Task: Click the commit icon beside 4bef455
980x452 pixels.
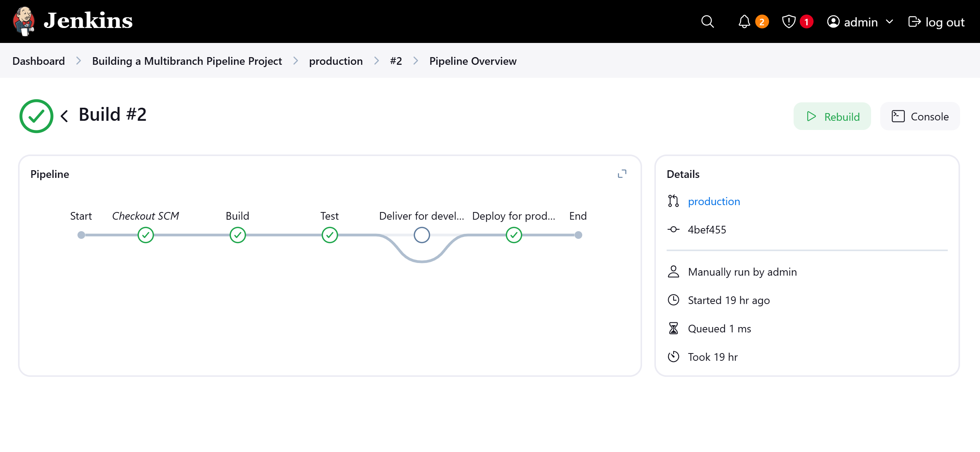Action: click(673, 229)
